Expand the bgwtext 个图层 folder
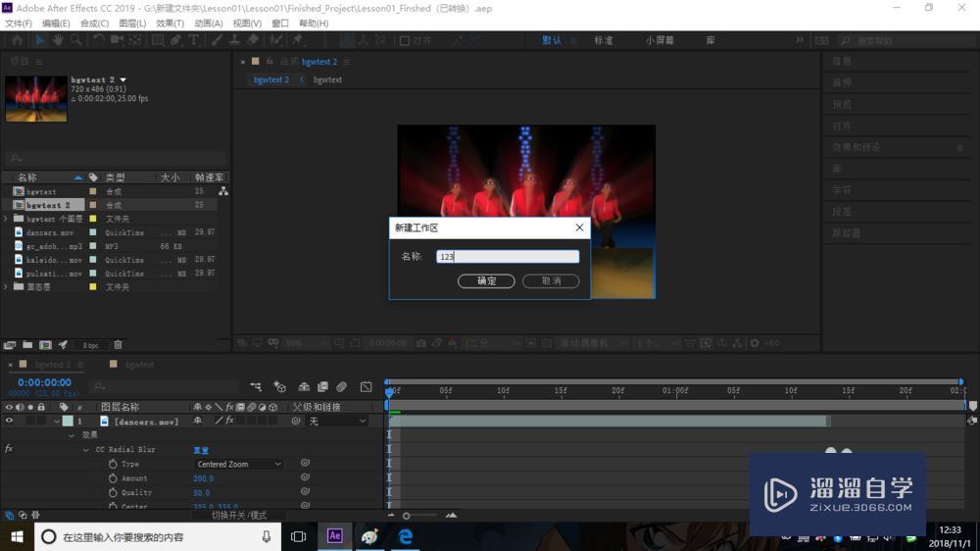 (6, 219)
